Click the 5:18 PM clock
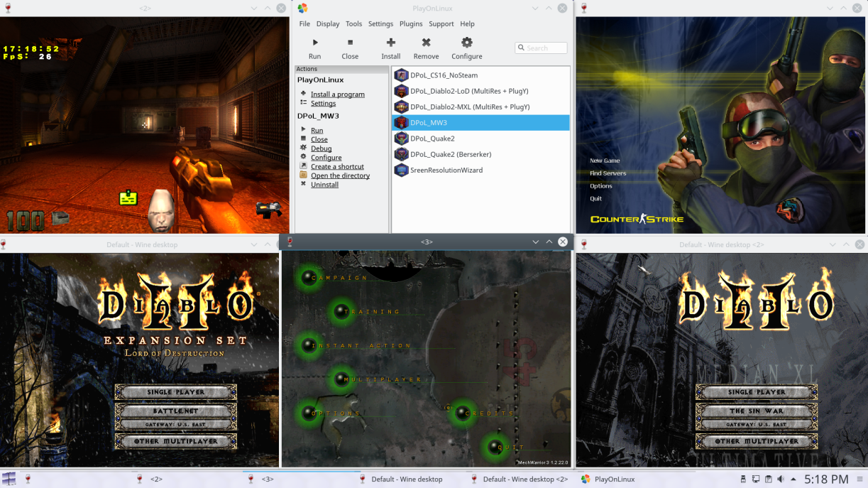Viewport: 868px width, 488px height. [x=825, y=479]
